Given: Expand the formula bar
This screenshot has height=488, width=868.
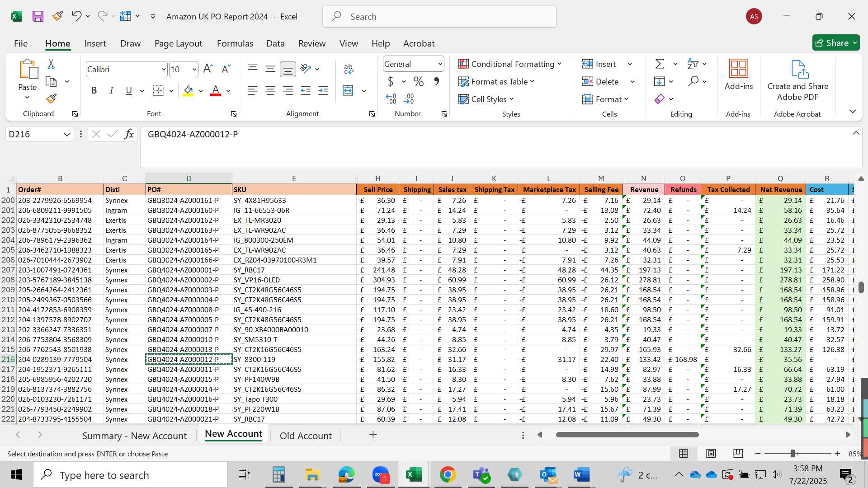Looking at the screenshot, I should point(856,133).
